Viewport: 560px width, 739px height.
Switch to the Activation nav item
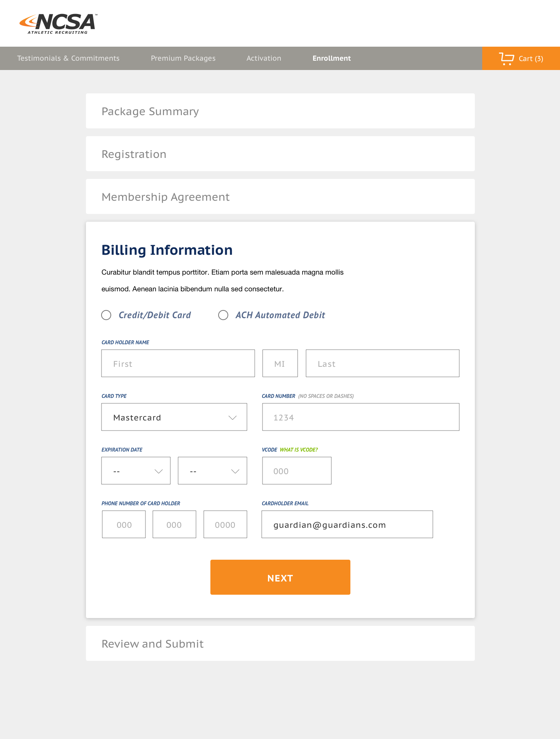pos(264,58)
